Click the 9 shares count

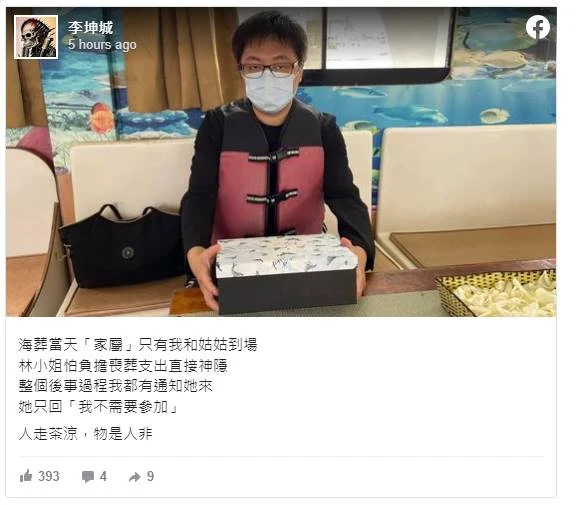(150, 476)
